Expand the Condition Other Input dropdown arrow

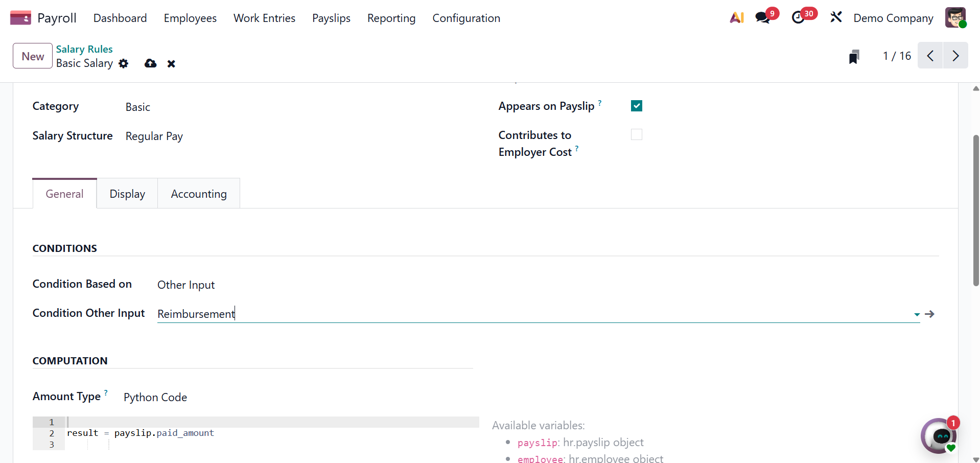point(917,314)
